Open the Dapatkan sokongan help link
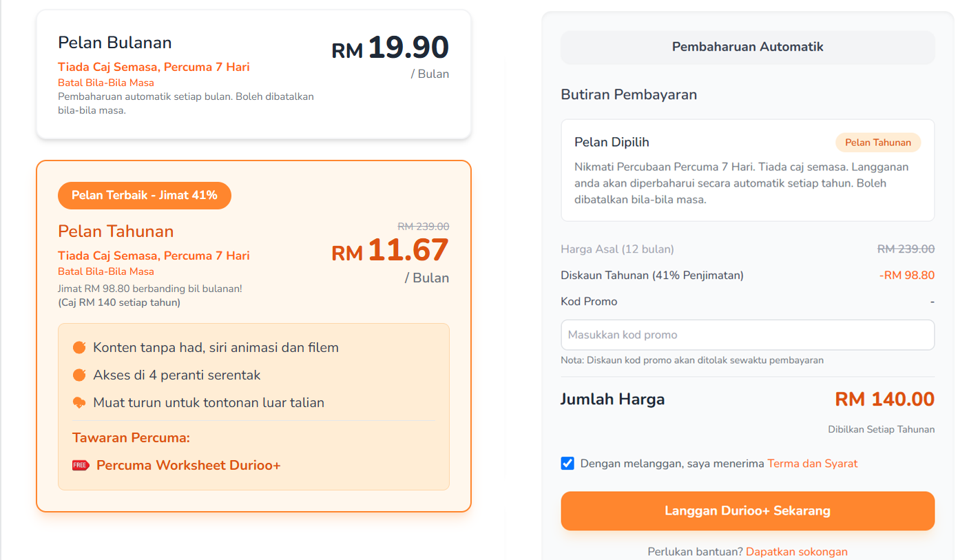This screenshot has height=560, width=980. (x=796, y=552)
